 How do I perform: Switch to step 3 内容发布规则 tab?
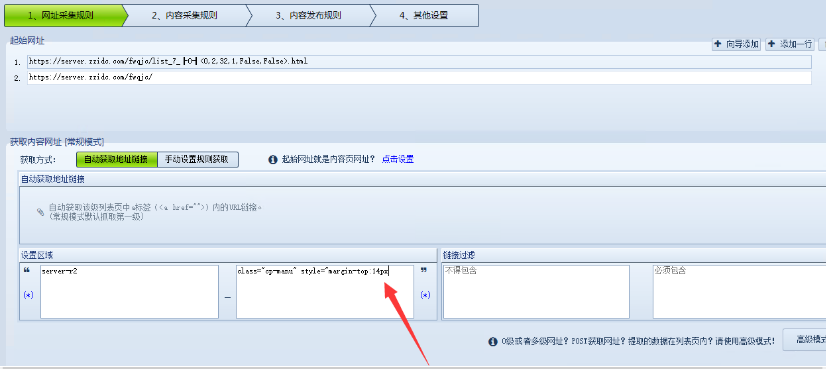308,15
